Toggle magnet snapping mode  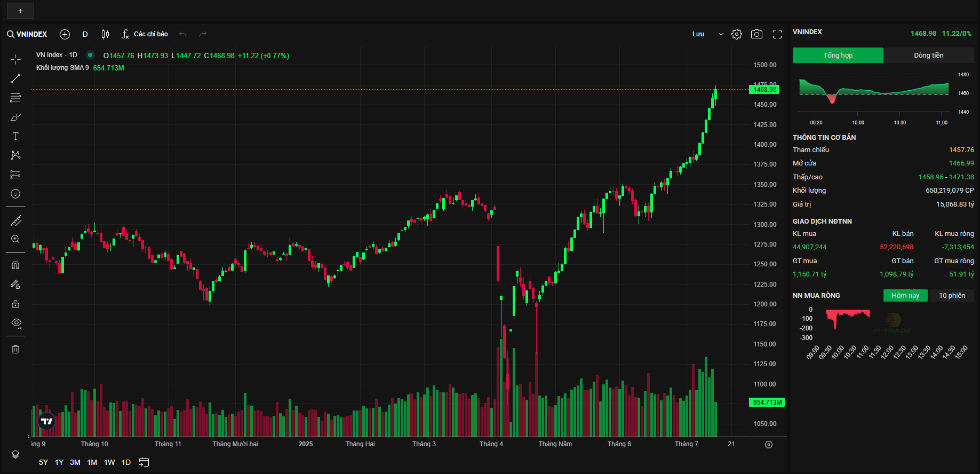(x=15, y=265)
